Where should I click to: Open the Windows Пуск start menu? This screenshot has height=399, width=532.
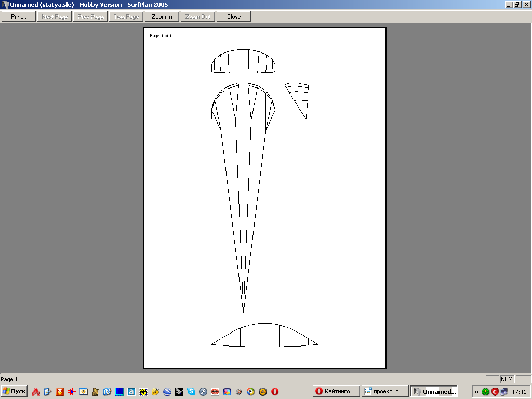(x=14, y=392)
